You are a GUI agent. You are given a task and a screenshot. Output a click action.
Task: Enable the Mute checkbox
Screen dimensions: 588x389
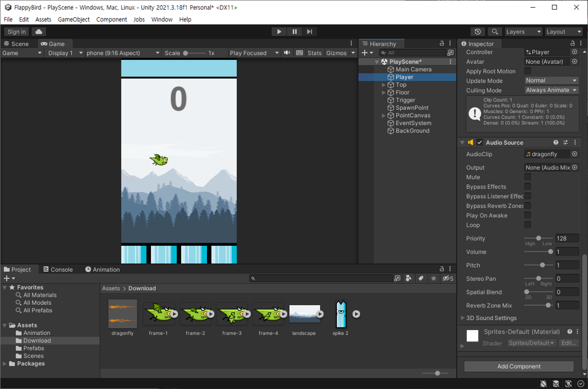(527, 177)
